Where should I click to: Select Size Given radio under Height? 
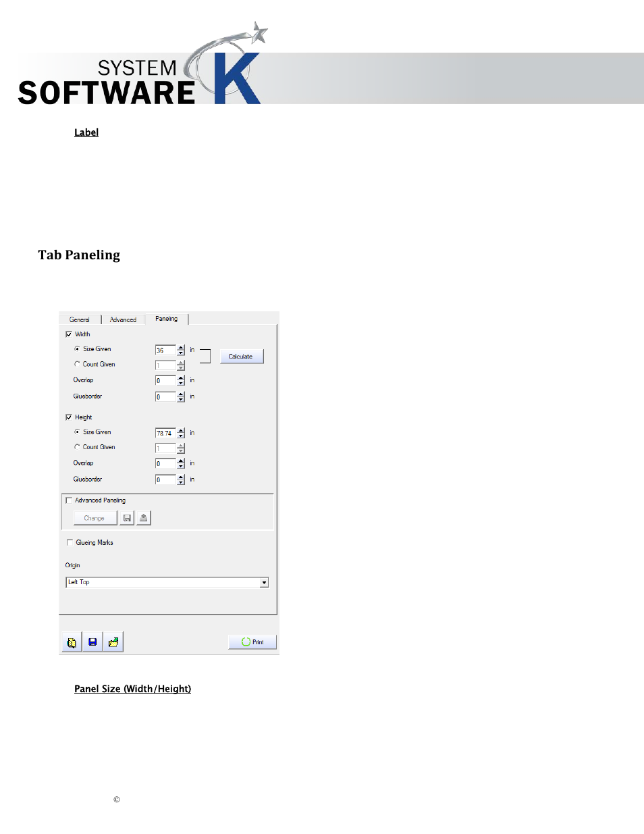(x=77, y=432)
